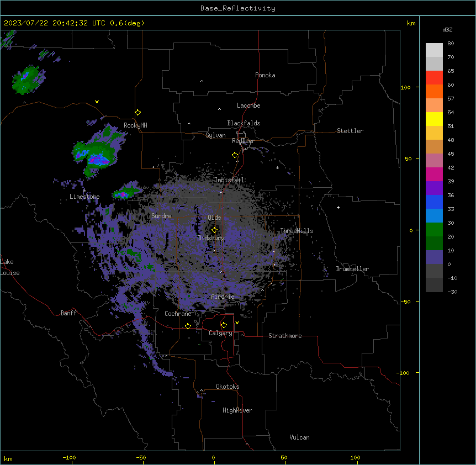Click the RockyMH label
The width and height of the screenshot is (476, 465).
point(135,125)
